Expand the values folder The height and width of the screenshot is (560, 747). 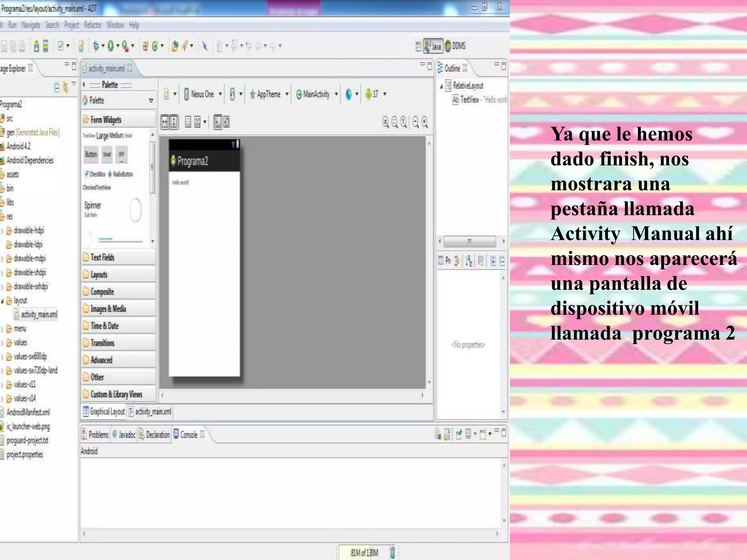click(x=2, y=343)
